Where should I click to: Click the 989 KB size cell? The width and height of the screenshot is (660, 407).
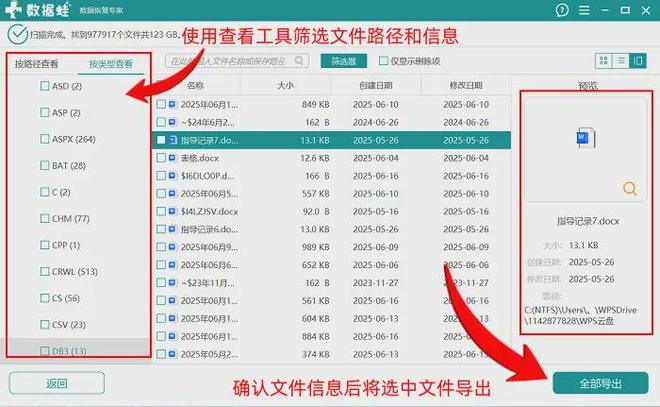coord(315,247)
